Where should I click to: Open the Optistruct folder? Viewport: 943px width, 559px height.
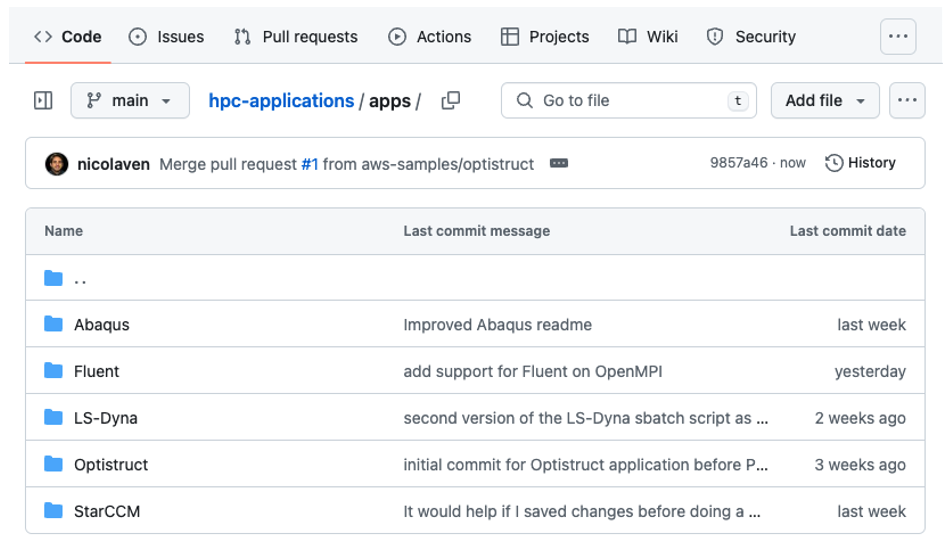pos(111,465)
